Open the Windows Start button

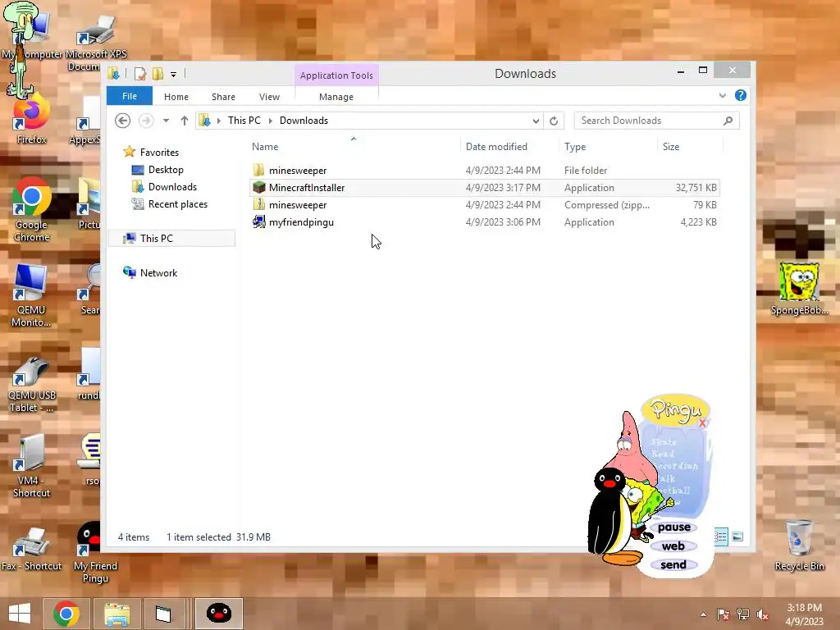point(20,614)
